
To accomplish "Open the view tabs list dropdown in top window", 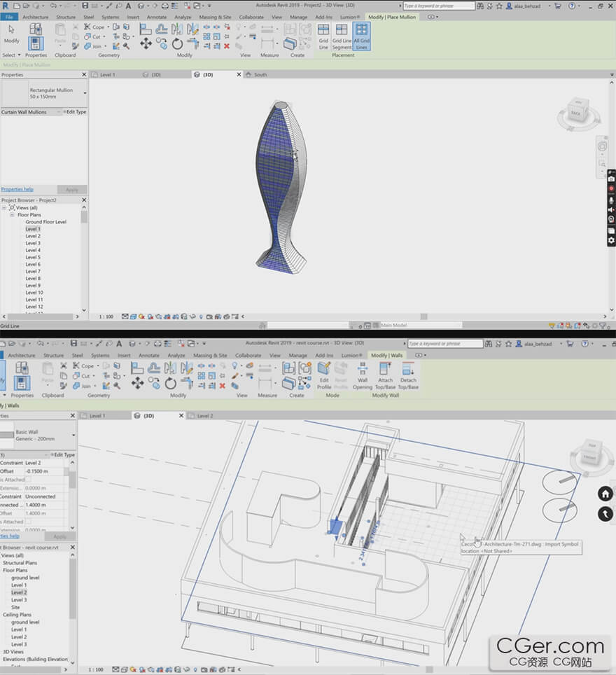I will point(612,74).
